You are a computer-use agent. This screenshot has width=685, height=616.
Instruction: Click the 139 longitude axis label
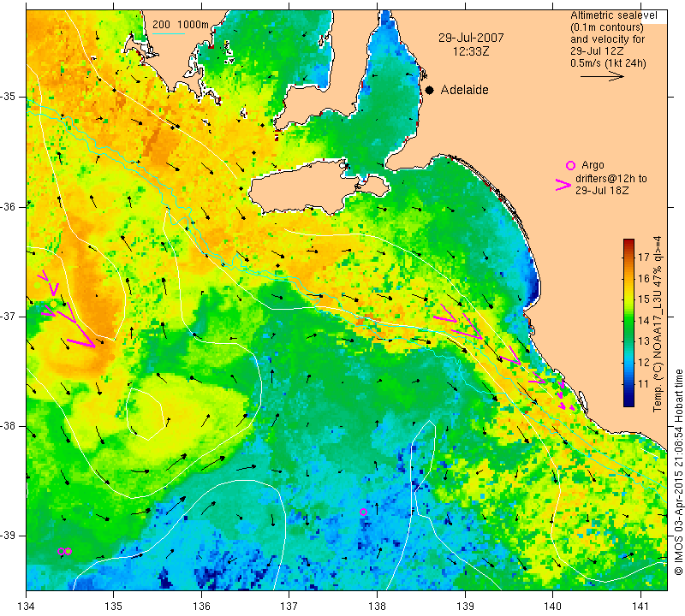click(x=465, y=606)
